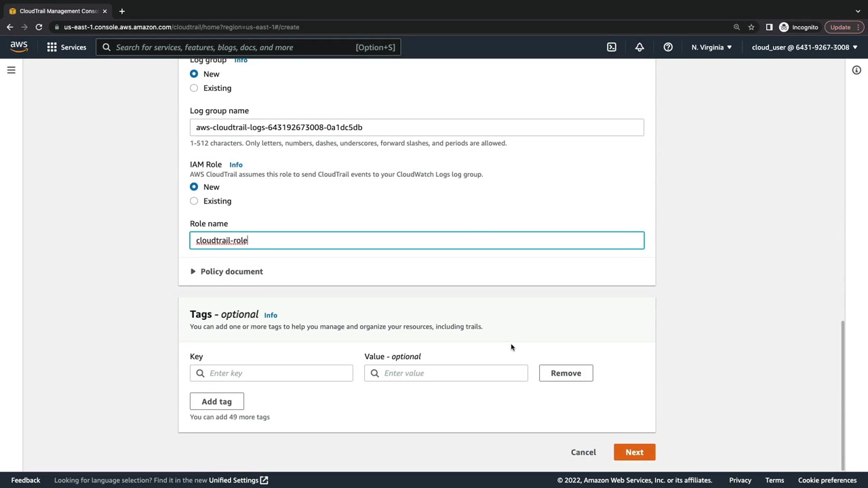868x488 pixels.
Task: Click the Log group name input field
Action: (x=417, y=127)
